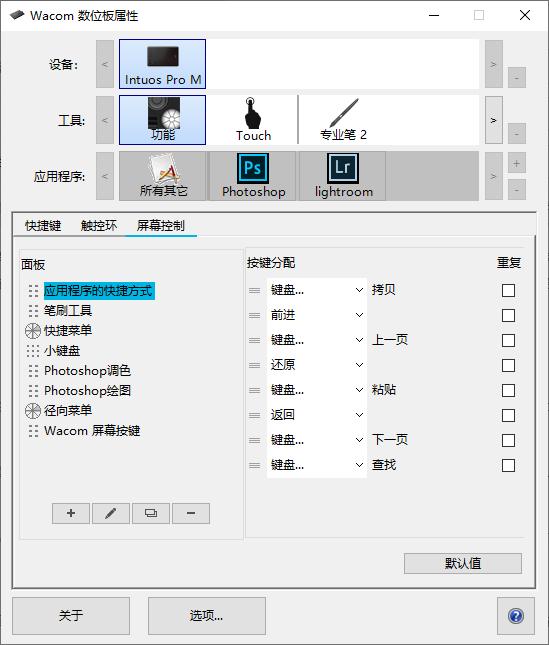Click drag handle of 拷贝 row
The width and height of the screenshot is (549, 645).
click(255, 290)
